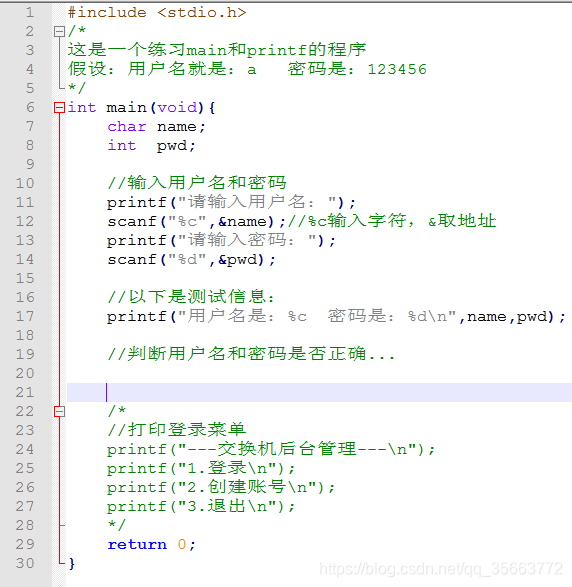
Task: Click the scanf("%d",&pwd) statement
Action: coord(192,259)
